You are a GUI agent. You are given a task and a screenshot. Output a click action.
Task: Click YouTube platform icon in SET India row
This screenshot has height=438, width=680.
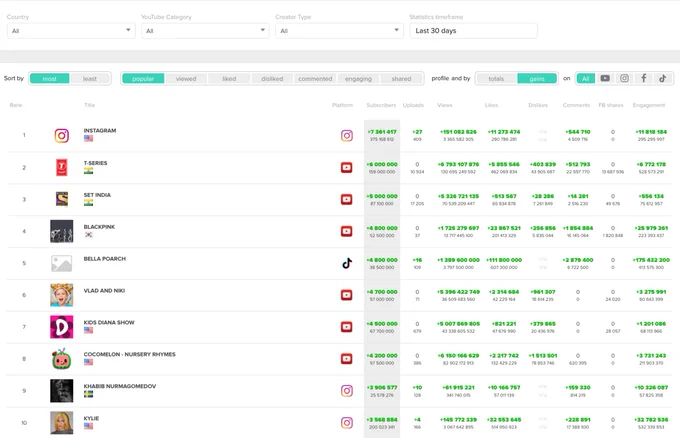point(347,199)
